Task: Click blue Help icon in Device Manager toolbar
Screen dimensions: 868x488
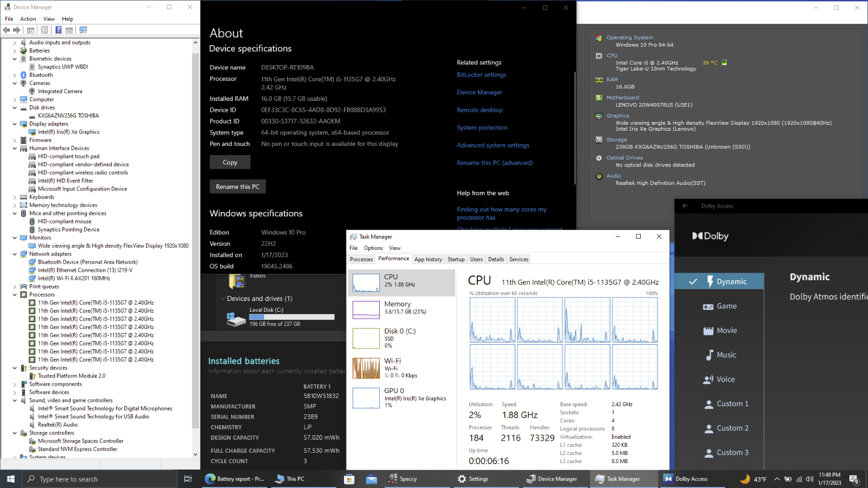Action: point(58,30)
